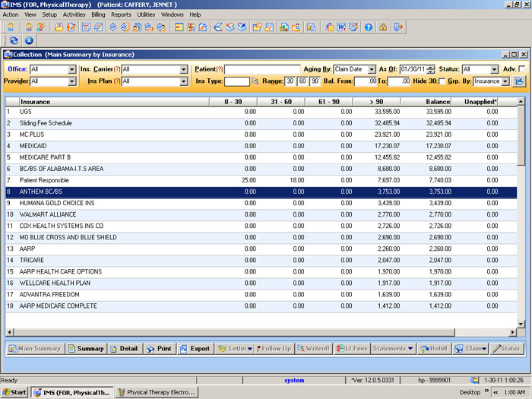Open the Aging By Claim Date dropdown
Screen dimensions: 532x399
[372, 69]
